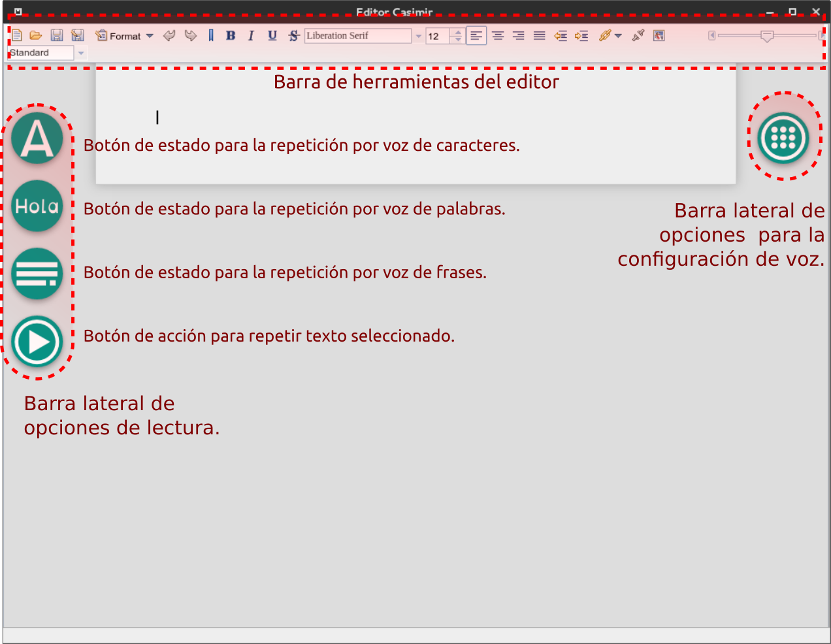Screen dimensions: 831x644
Task: Expand the Standard paragraph style dropdown
Action: pos(81,53)
